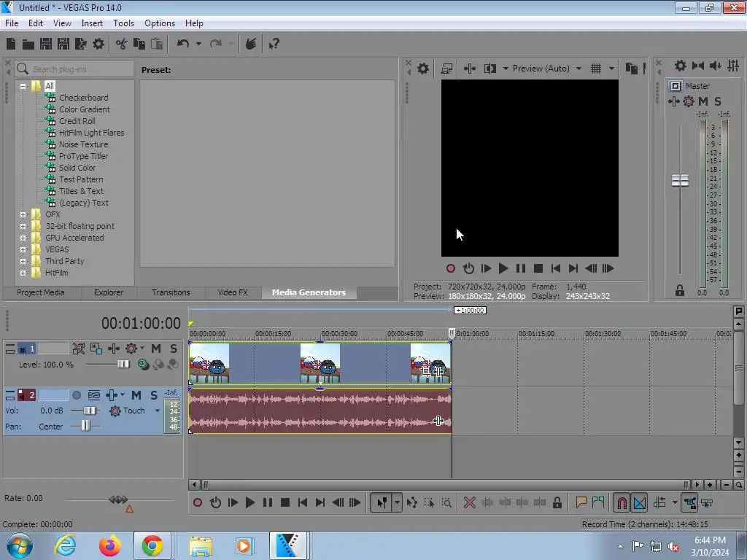Start playback in the preview window
This screenshot has width=747, height=560.
click(x=503, y=268)
